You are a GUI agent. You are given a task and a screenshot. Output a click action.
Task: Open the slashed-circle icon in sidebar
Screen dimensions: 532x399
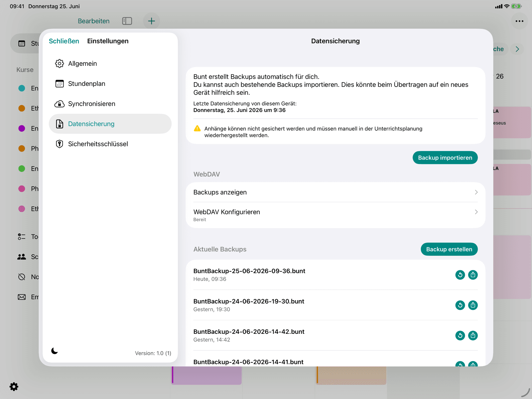22,277
